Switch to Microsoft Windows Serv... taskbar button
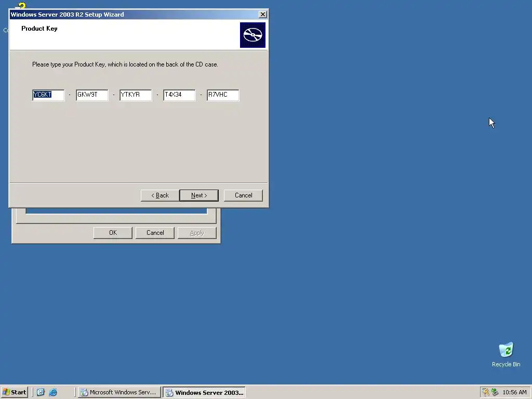This screenshot has height=399, width=532. [119, 392]
